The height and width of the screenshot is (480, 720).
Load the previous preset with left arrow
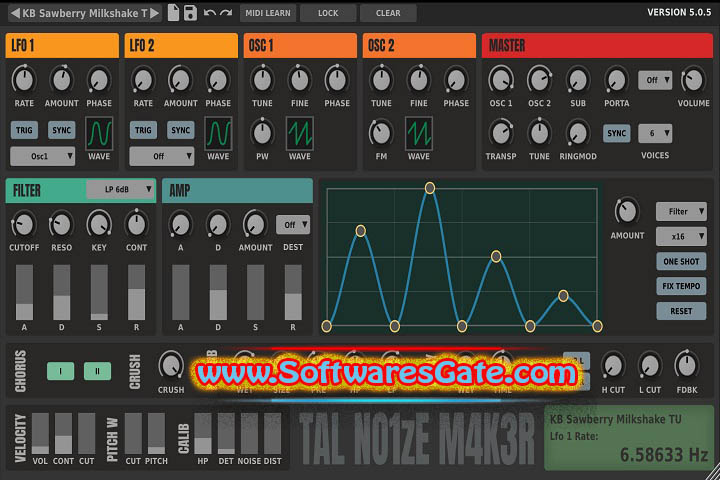click(15, 13)
